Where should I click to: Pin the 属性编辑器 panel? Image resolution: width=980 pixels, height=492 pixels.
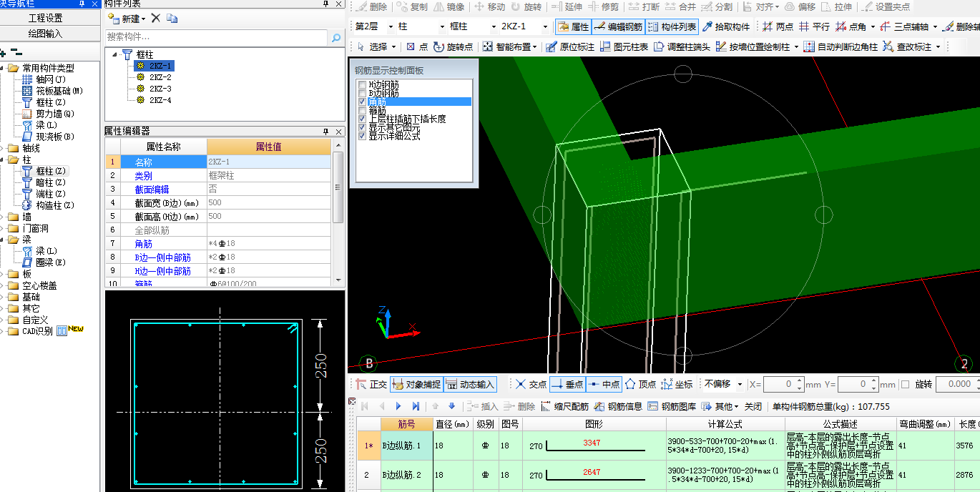tap(325, 132)
